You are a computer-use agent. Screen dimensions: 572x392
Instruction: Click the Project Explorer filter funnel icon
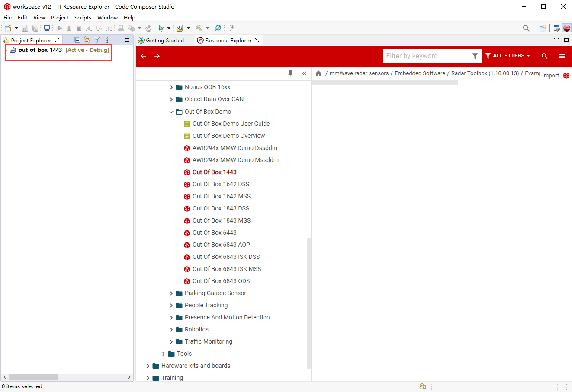point(97,40)
